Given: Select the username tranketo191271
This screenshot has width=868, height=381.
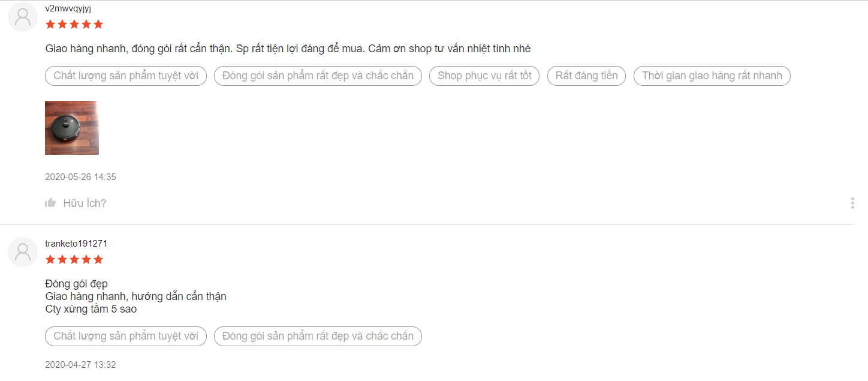Looking at the screenshot, I should point(76,243).
